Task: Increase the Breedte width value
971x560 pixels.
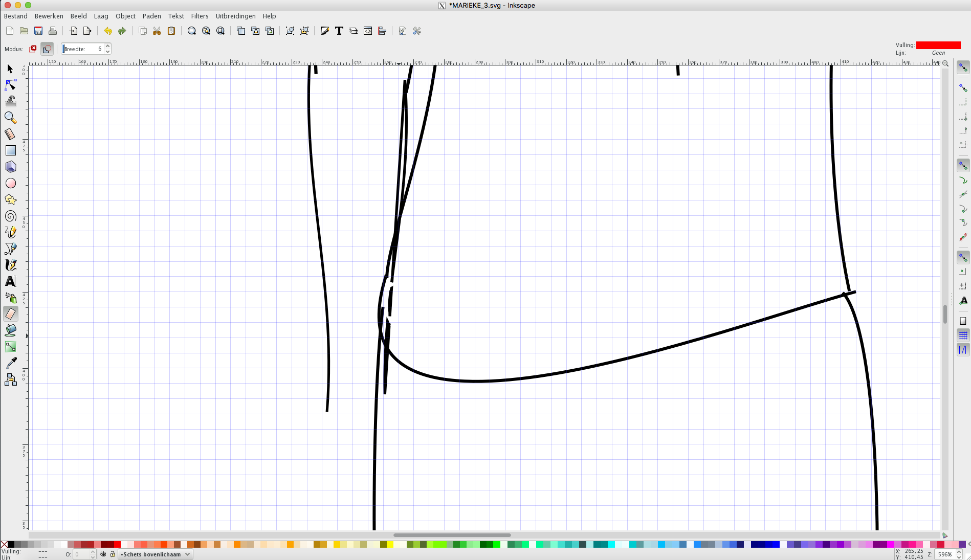Action: click(108, 46)
